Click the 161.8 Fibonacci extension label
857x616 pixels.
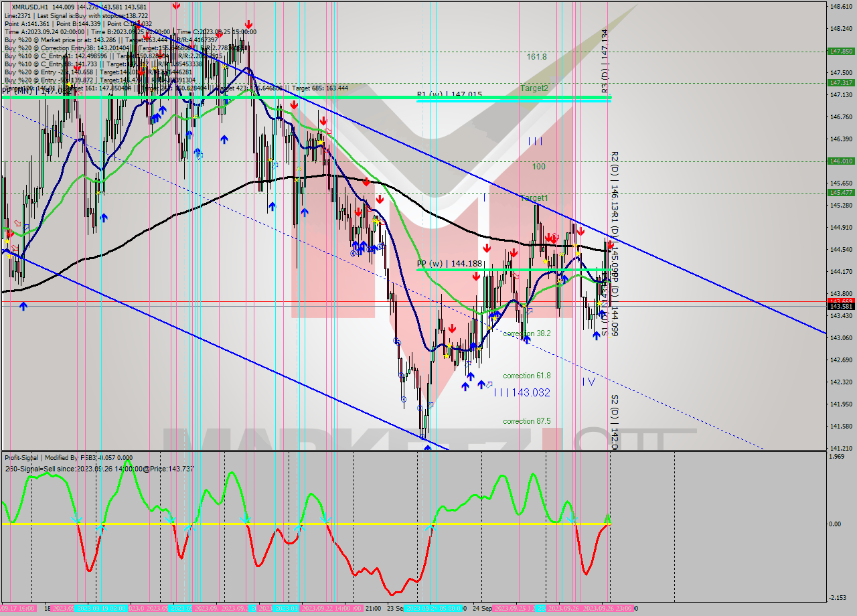click(536, 57)
